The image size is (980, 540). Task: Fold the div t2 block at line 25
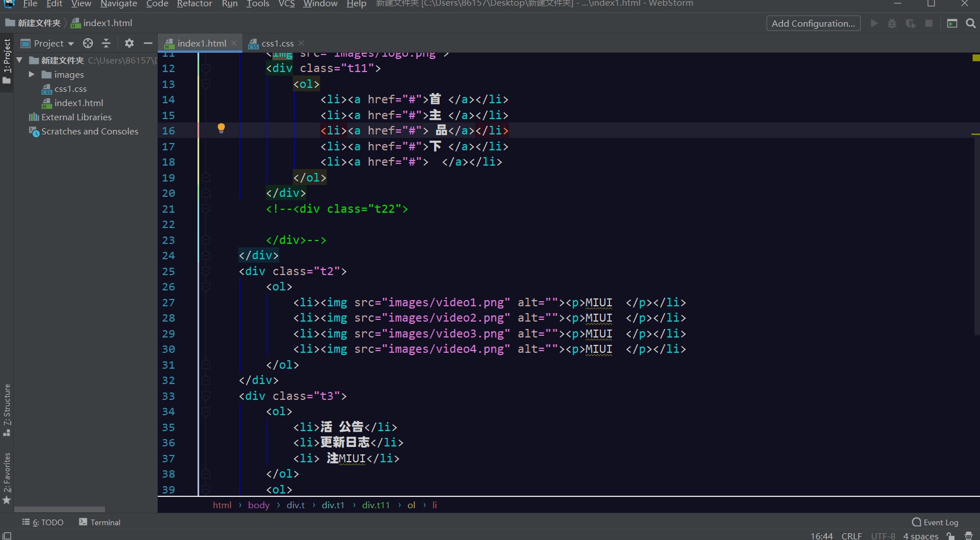206,271
